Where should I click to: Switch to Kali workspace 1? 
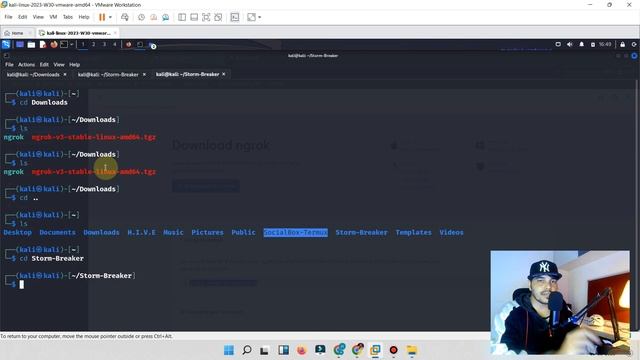point(83,44)
